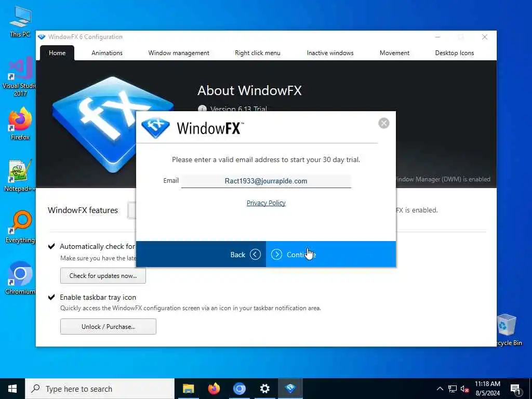Open File Explorer from taskbar
Viewport: 532px width, 399px height.
188,389
